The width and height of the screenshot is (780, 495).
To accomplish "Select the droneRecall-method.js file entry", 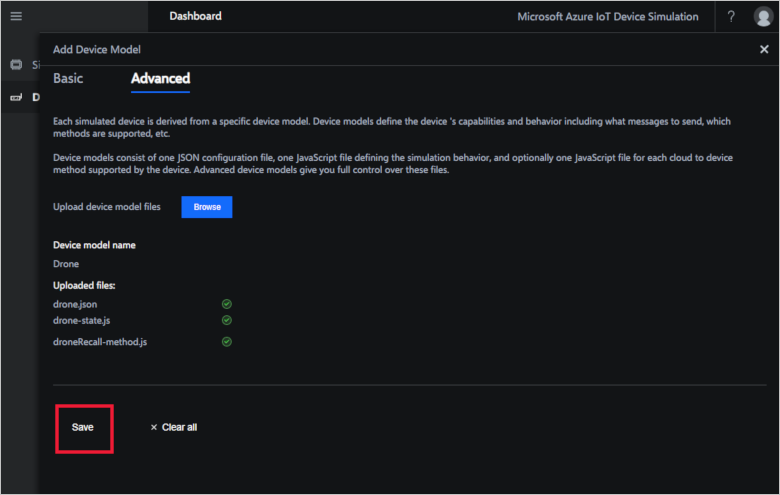I will 100,342.
